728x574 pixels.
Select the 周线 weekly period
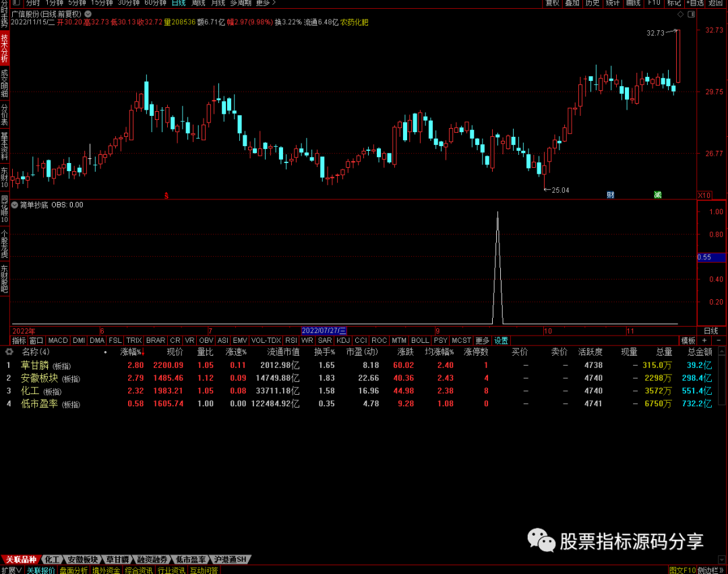[199, 3]
